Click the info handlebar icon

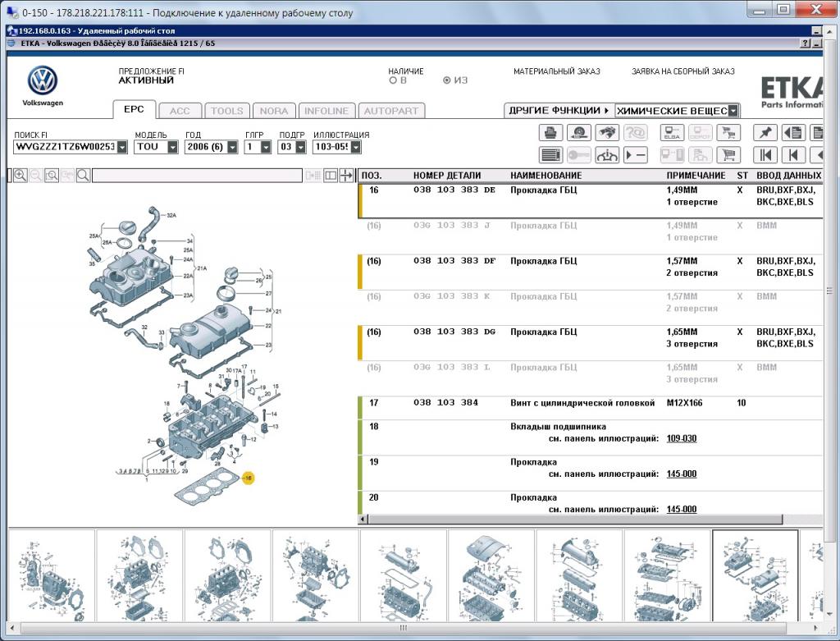tap(607, 155)
